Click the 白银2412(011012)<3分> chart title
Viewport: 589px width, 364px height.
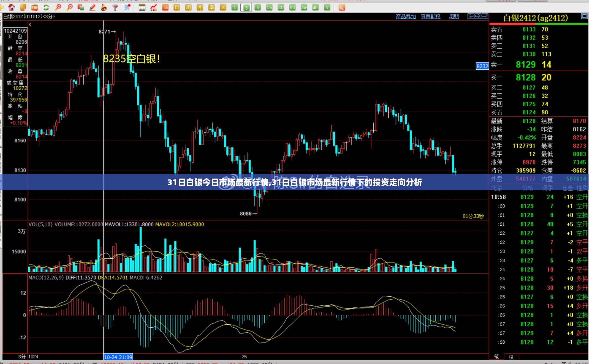click(29, 17)
